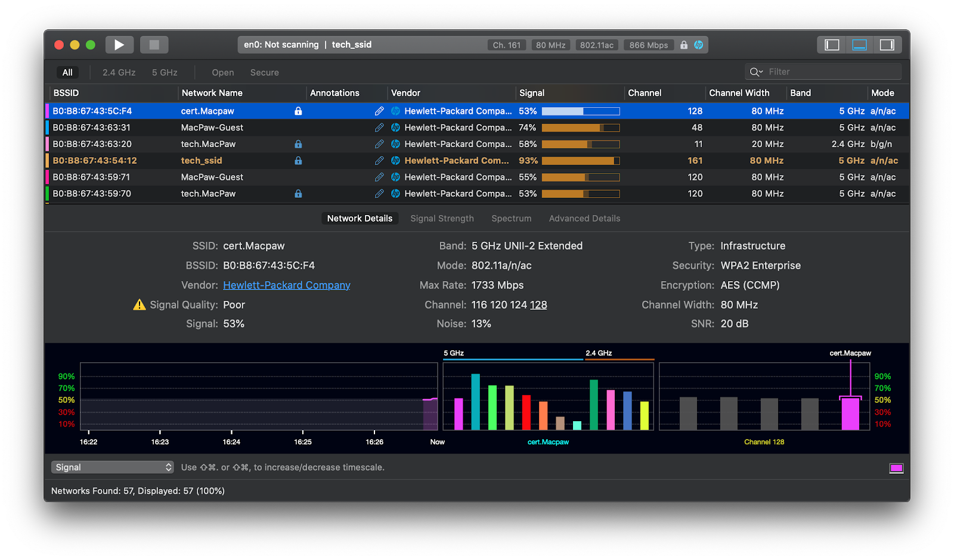954x560 pixels.
Task: Click lock icon on tech.MacPaw channel 11 row
Action: pos(298,144)
